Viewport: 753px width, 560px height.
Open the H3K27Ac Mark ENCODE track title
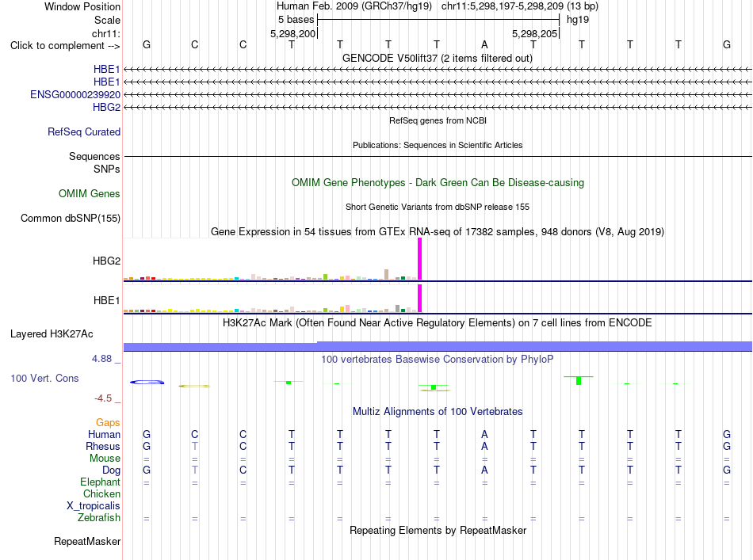[438, 322]
